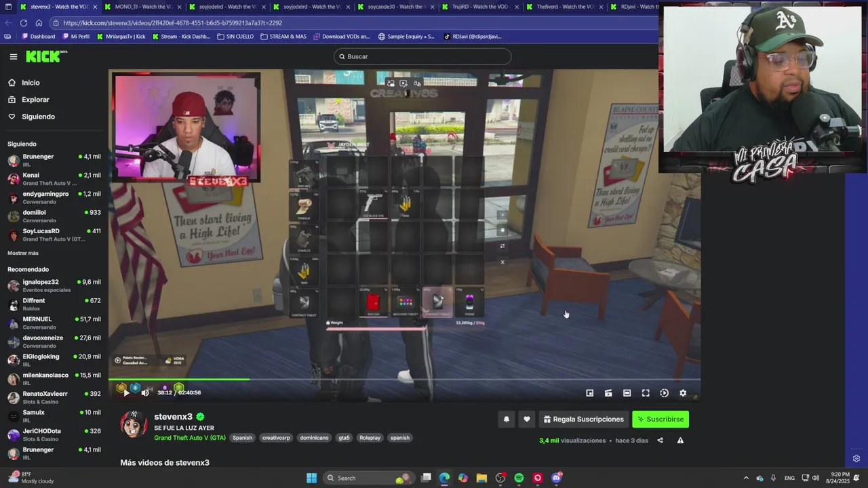Open the SIN CUELLO bookmarks folder
Image resolution: width=868 pixels, height=488 pixels.
[x=235, y=37]
